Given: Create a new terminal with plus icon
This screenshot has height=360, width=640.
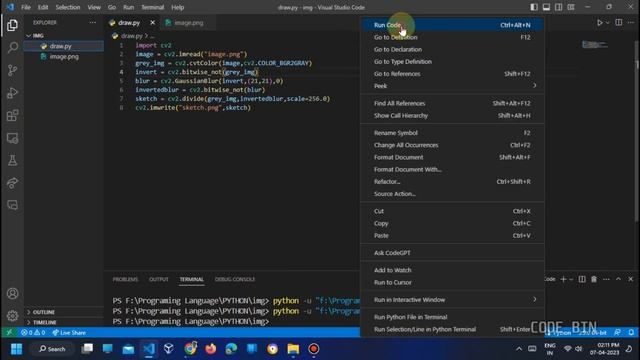Looking at the screenshot, I should coord(563,279).
